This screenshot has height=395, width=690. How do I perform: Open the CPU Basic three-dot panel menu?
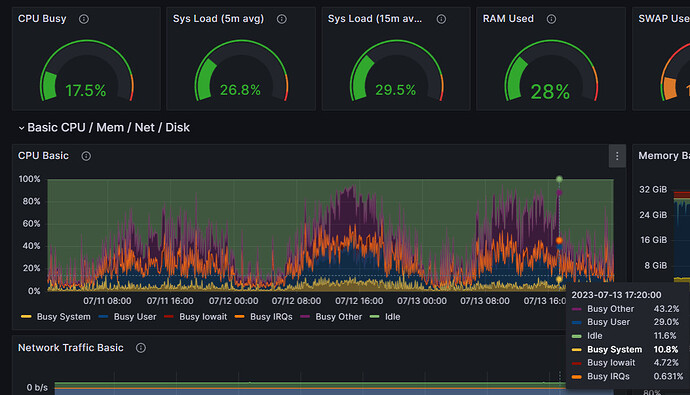[617, 156]
